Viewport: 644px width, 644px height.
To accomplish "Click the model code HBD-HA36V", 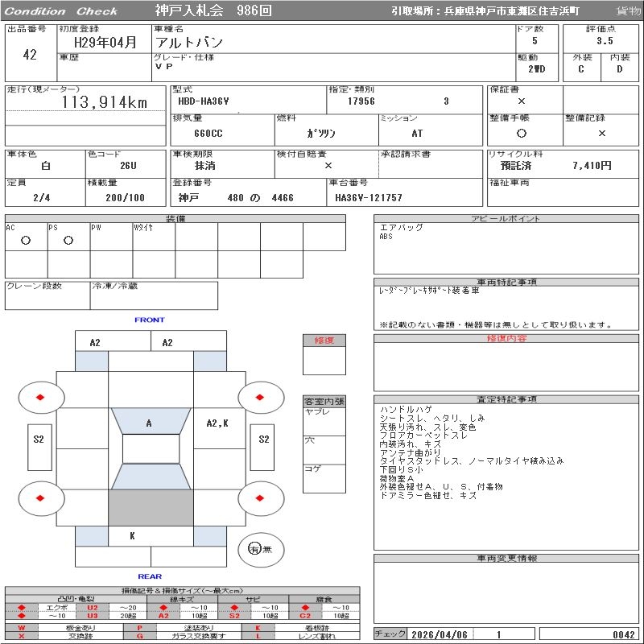I will pyautogui.click(x=204, y=101).
